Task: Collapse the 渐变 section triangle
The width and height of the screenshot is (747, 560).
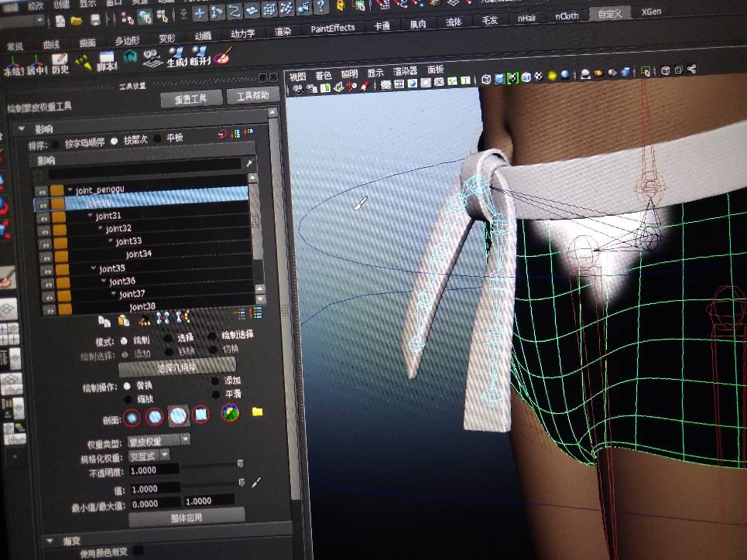Action: 49,541
